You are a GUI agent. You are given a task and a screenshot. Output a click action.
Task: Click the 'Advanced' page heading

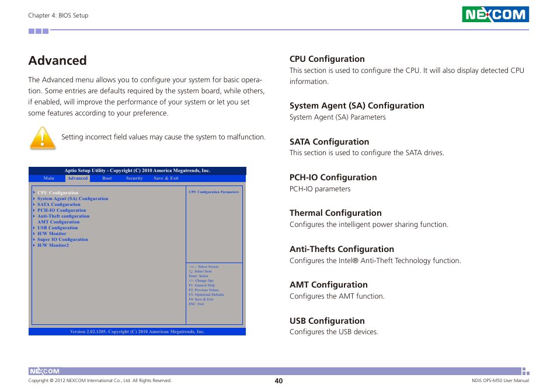coord(58,61)
